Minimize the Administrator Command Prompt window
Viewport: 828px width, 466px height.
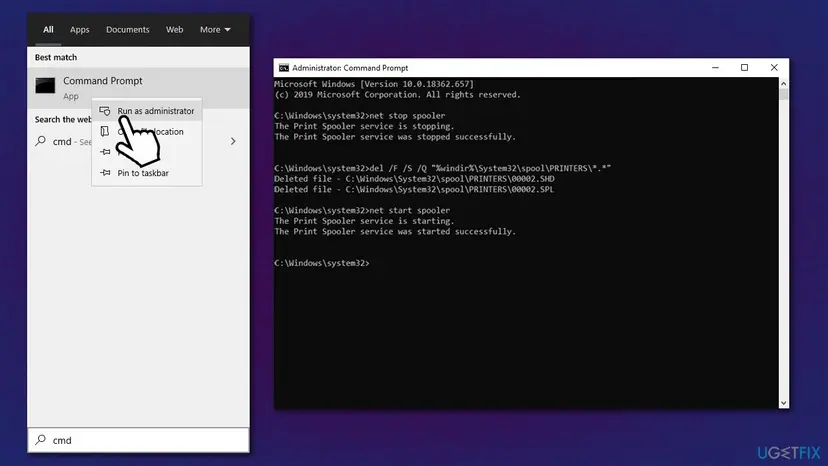point(716,68)
